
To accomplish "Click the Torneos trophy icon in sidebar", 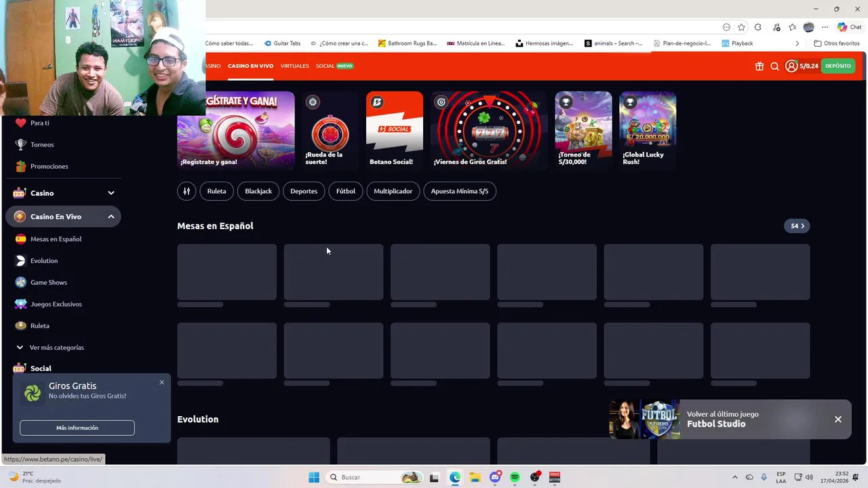I will pos(20,144).
